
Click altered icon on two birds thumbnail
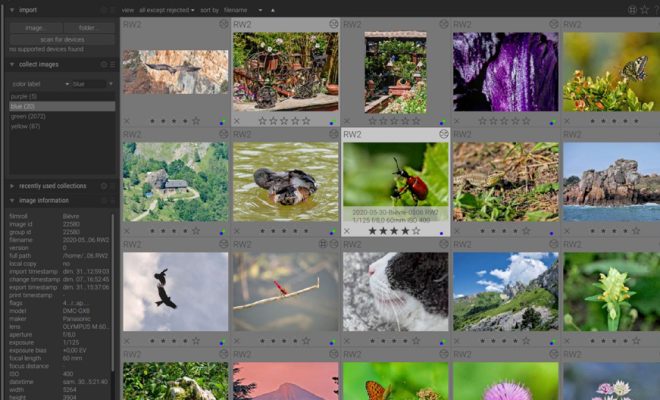[224, 244]
